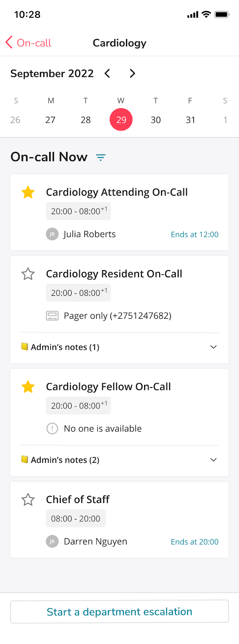Mark Chief of Staff as a favorite
This screenshot has width=239, height=644.
pos(28,500)
